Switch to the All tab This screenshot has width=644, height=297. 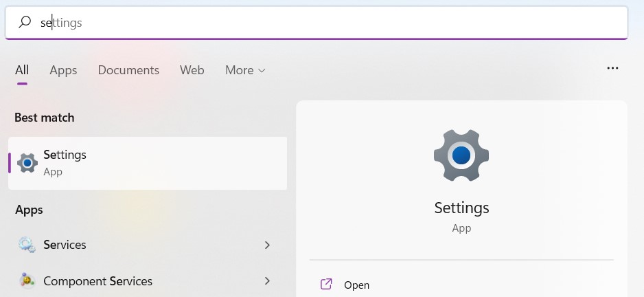[x=22, y=70]
